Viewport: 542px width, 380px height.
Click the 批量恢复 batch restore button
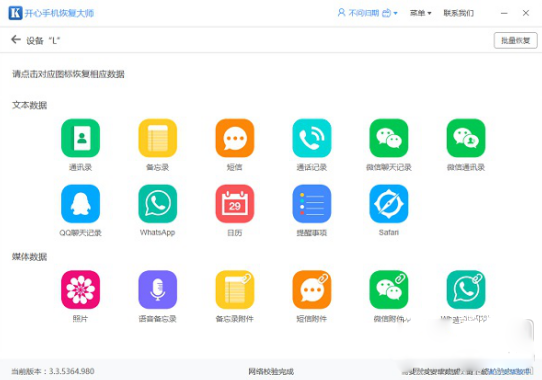(515, 40)
